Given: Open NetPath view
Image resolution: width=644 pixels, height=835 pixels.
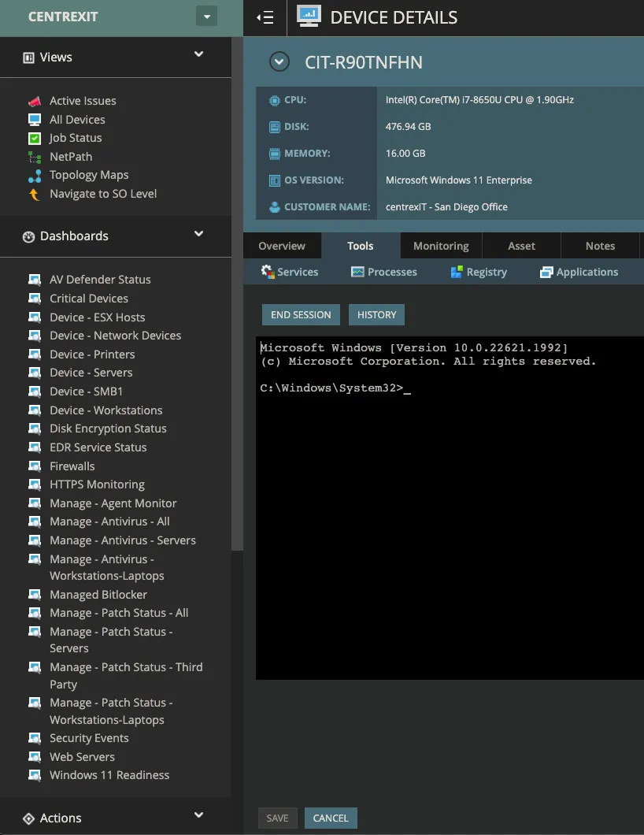Looking at the screenshot, I should pos(71,157).
